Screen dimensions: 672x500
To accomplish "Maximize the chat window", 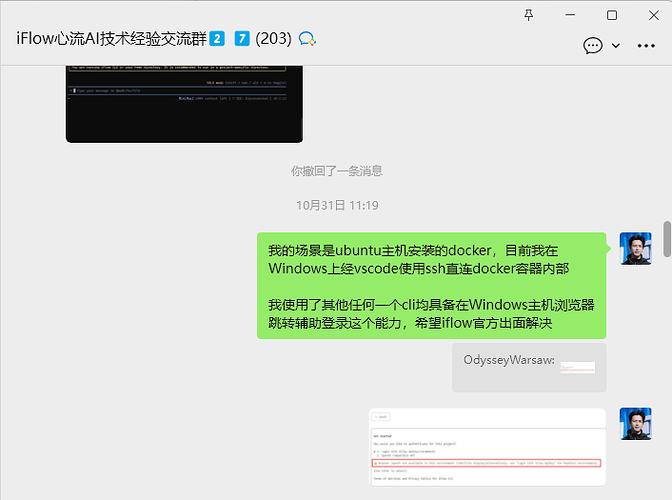I will 612,15.
